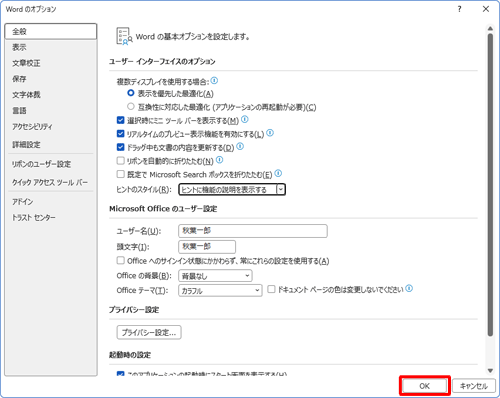500x398 pixels.
Task: Click info icon next to リボンを自動的に折りたたむ
Action: coord(219,160)
